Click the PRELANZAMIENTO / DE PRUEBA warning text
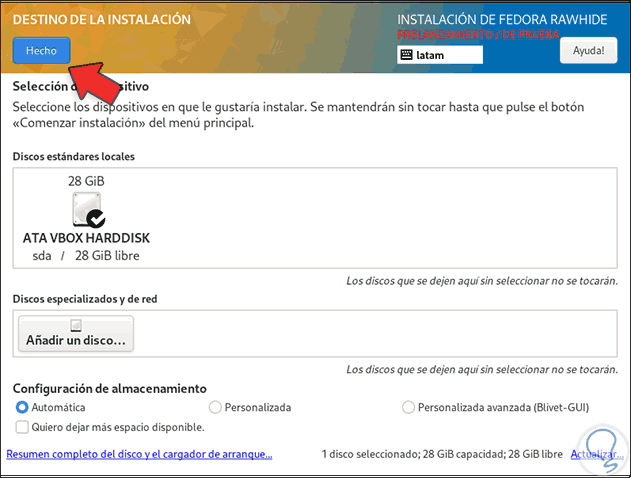The image size is (631, 478). tap(478, 35)
